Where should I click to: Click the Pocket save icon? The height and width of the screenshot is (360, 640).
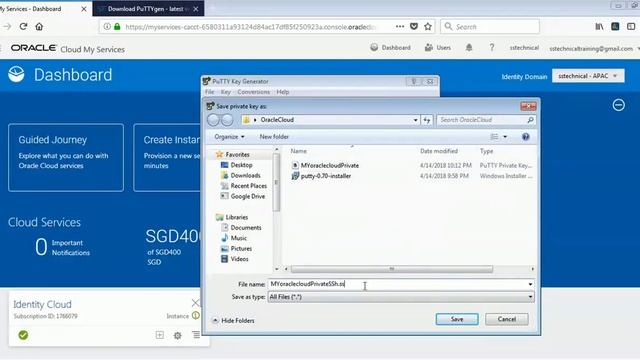[414, 27]
